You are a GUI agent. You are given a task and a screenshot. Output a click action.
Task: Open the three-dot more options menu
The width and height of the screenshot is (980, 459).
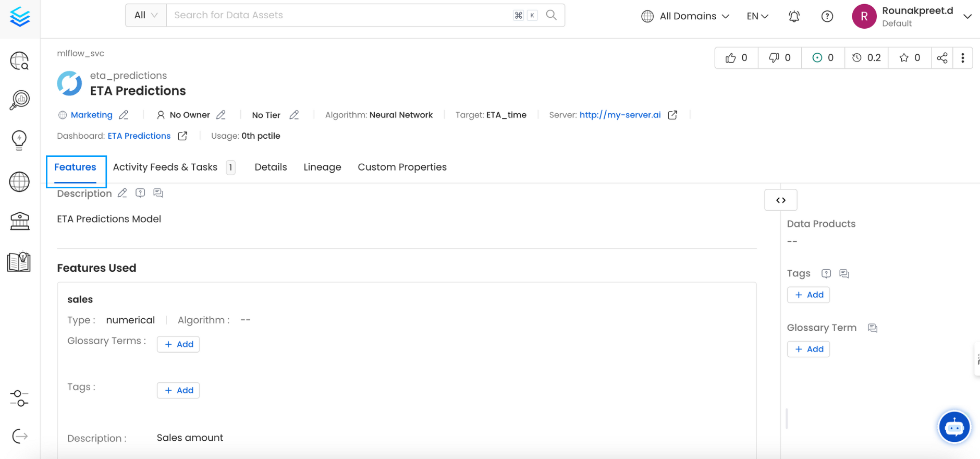tap(963, 58)
